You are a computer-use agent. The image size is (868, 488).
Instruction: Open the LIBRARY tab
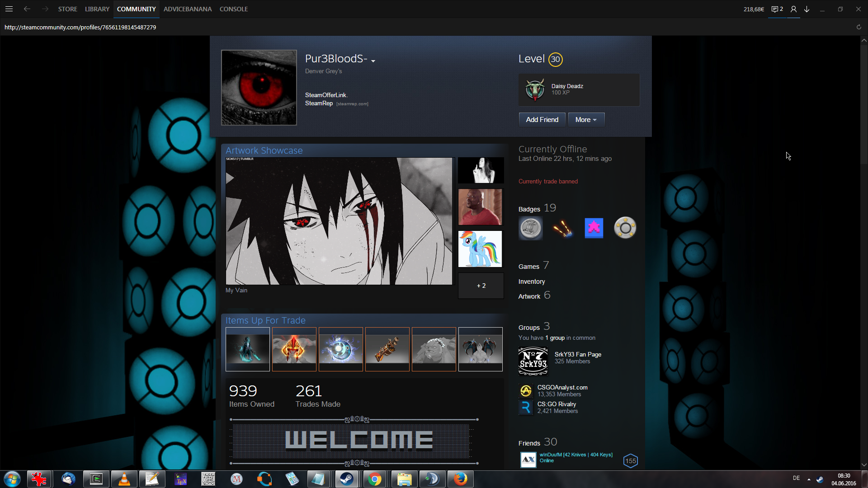(97, 9)
